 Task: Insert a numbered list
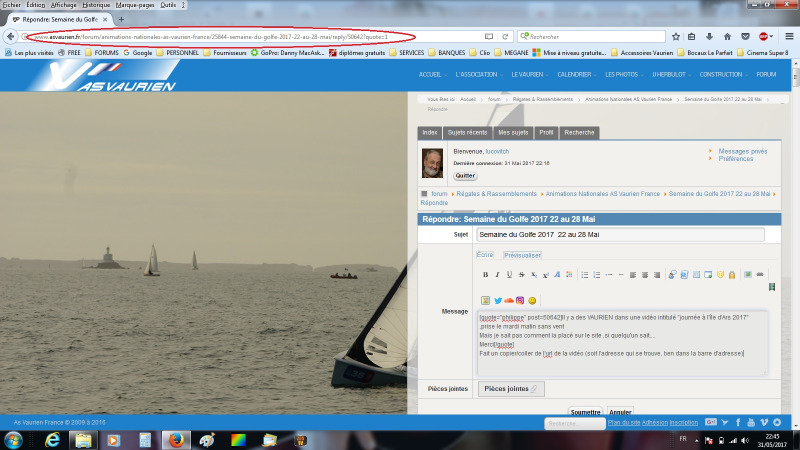pyautogui.click(x=596, y=274)
